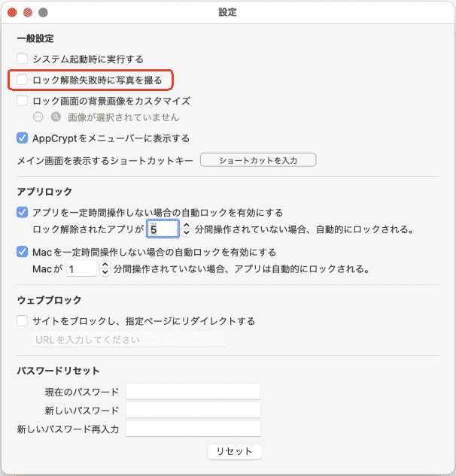Click the 現在のパスワード field
The width and height of the screenshot is (456, 476).
click(193, 392)
